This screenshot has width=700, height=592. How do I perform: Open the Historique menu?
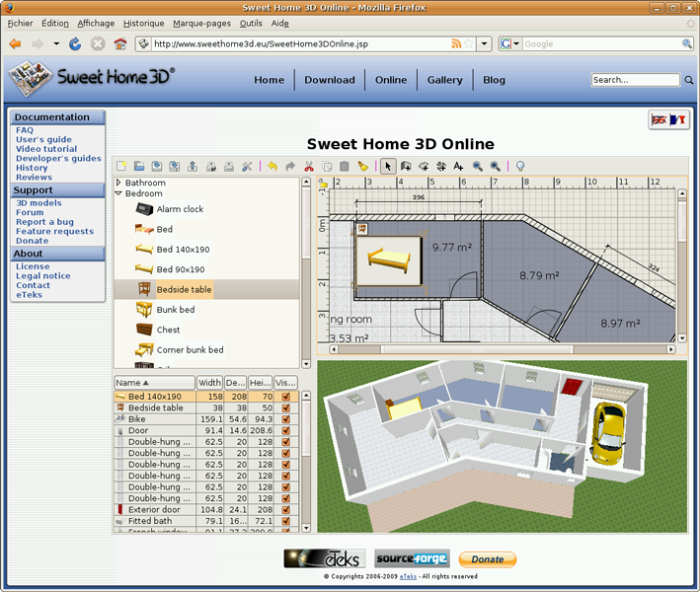point(144,24)
